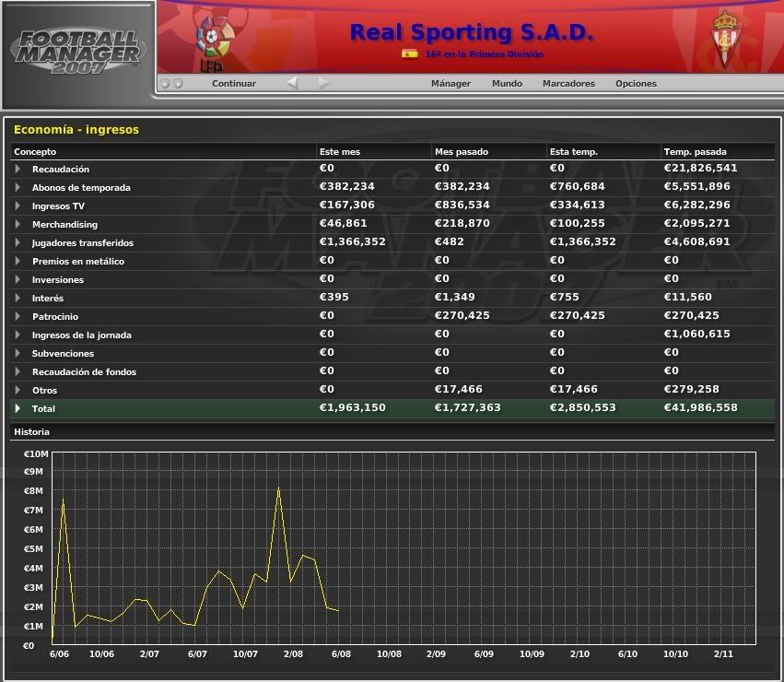784x682 pixels.
Task: Click the €760,684 season ticket value
Action: coord(578,187)
